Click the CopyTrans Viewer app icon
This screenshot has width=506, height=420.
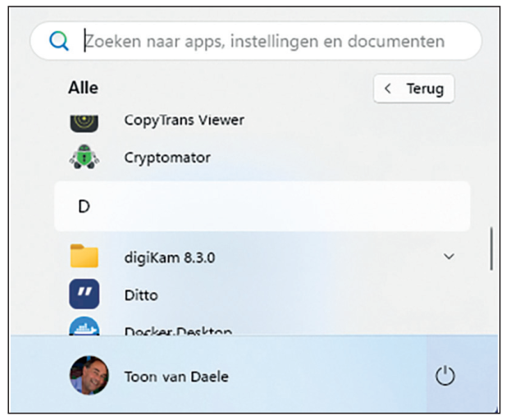84,121
